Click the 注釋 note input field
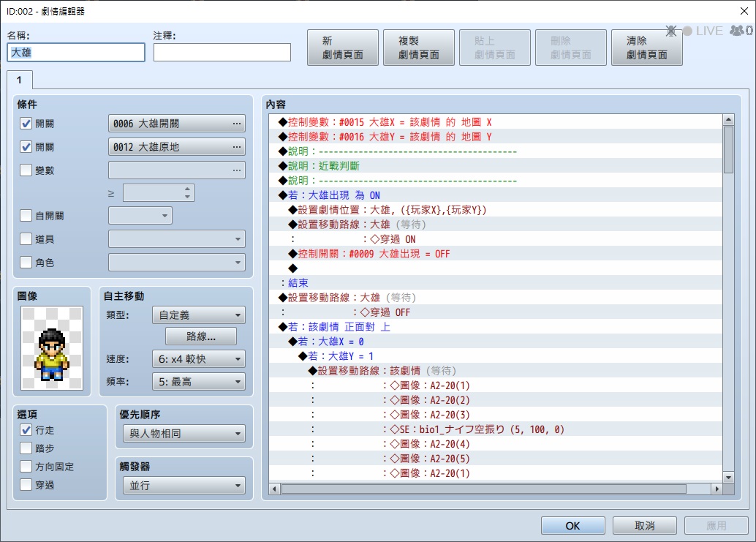Image resolution: width=756 pixels, height=542 pixels. coord(222,52)
